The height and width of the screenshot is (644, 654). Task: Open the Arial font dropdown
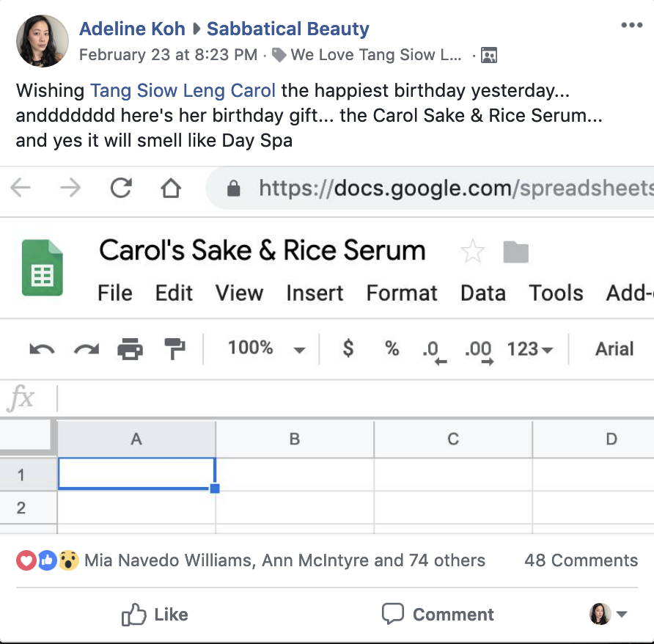tap(614, 349)
